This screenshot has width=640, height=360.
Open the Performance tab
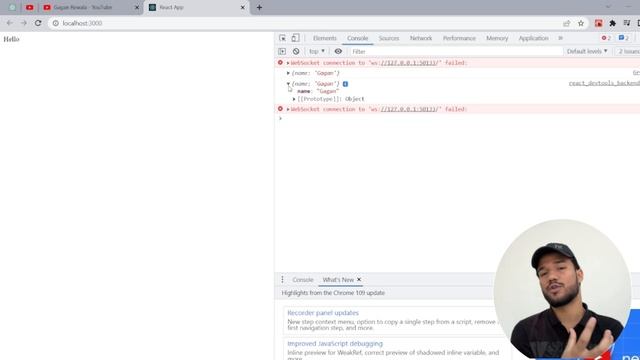pos(459,38)
